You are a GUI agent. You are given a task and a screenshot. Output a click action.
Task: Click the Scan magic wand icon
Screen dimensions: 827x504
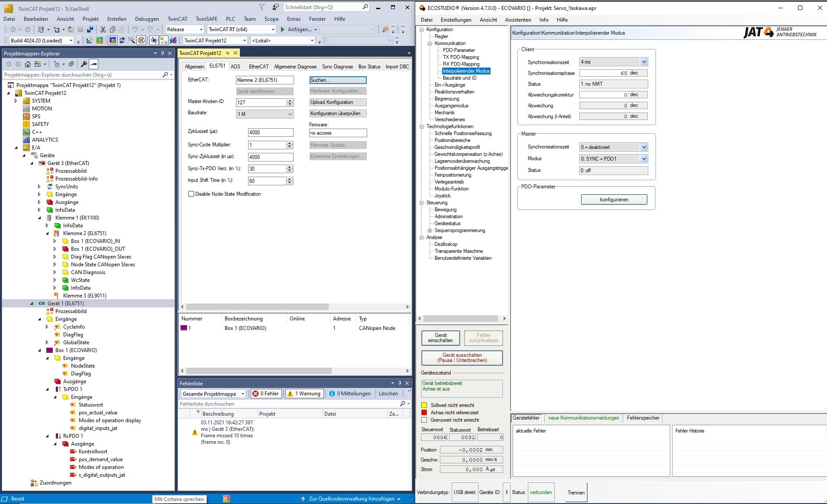pyautogui.click(x=132, y=40)
